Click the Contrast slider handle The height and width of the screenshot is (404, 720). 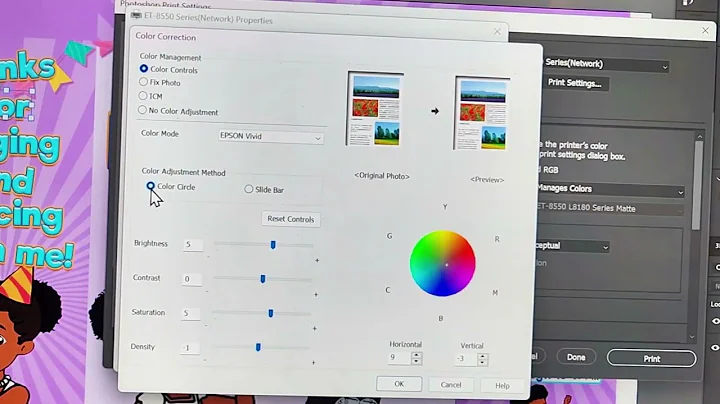click(x=263, y=279)
